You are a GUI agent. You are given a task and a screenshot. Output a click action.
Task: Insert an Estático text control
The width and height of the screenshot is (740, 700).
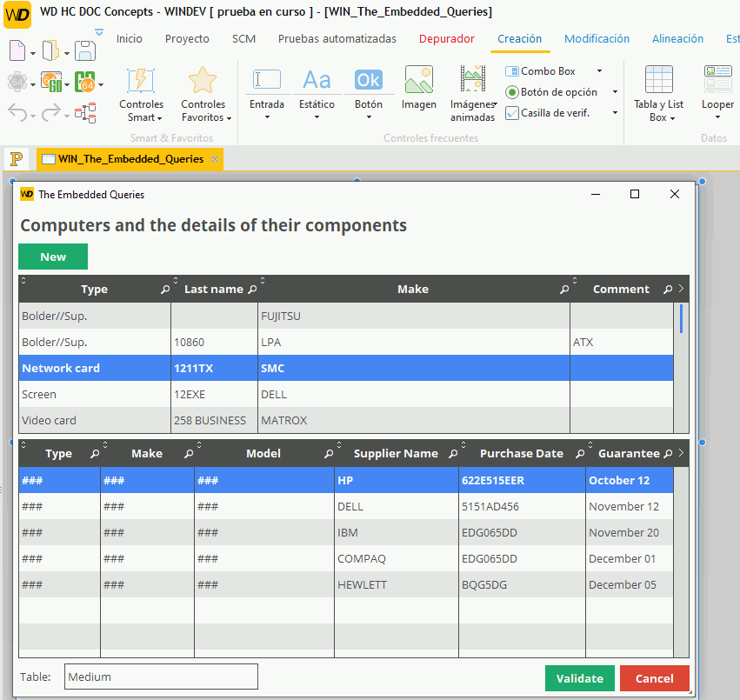point(317,79)
